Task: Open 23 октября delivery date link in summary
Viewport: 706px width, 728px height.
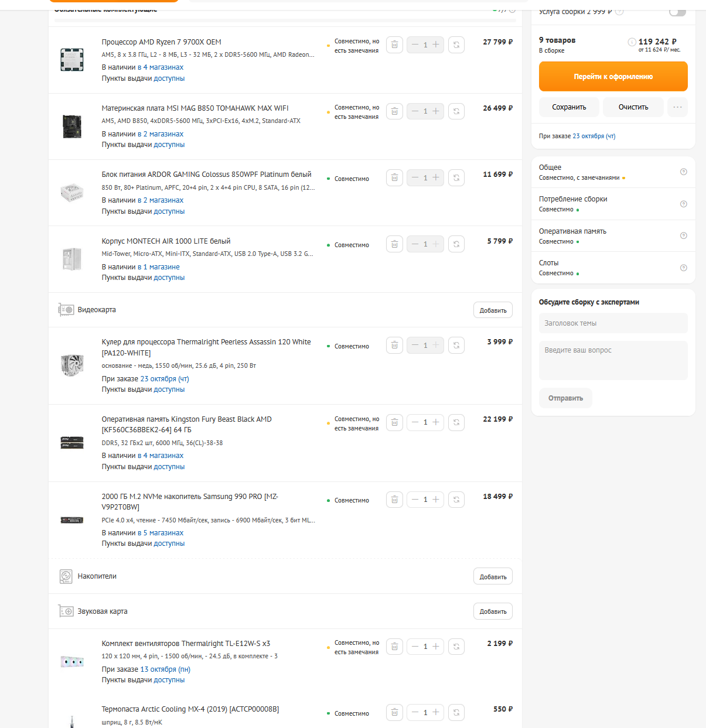Action: pyautogui.click(x=594, y=136)
